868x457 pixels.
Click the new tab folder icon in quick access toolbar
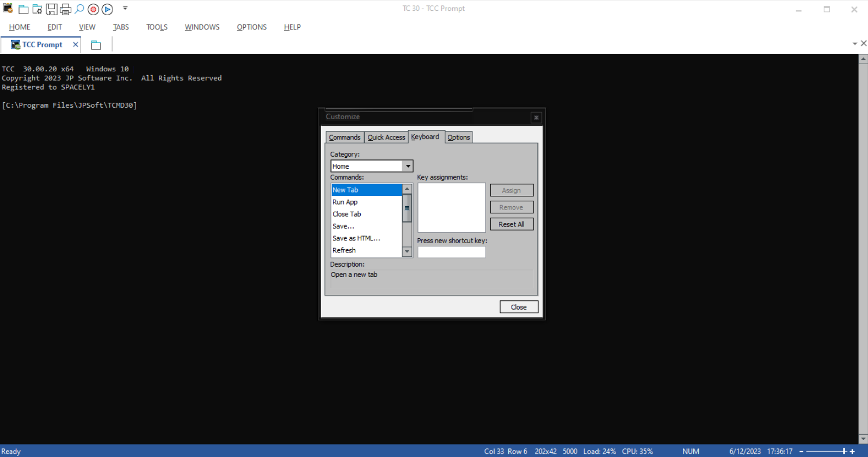click(x=23, y=9)
